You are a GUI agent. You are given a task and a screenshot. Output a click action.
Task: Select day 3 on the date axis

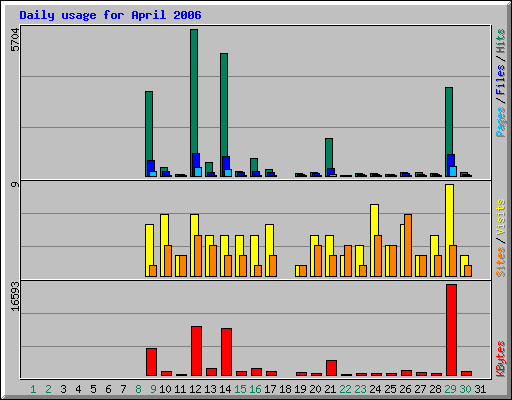click(x=63, y=389)
